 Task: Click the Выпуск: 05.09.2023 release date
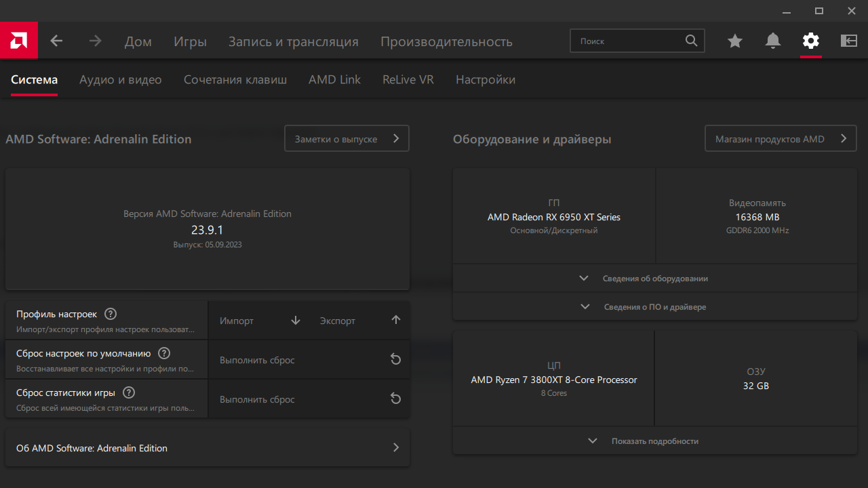(208, 245)
